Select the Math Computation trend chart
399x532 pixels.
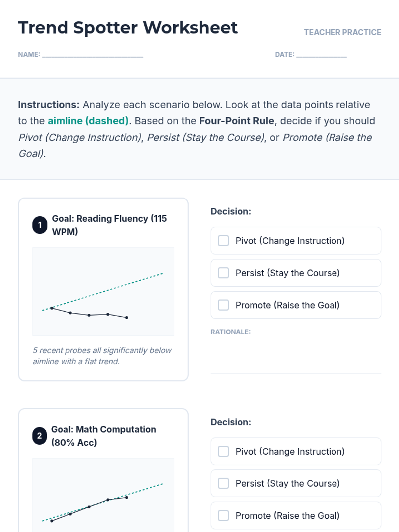(x=103, y=495)
